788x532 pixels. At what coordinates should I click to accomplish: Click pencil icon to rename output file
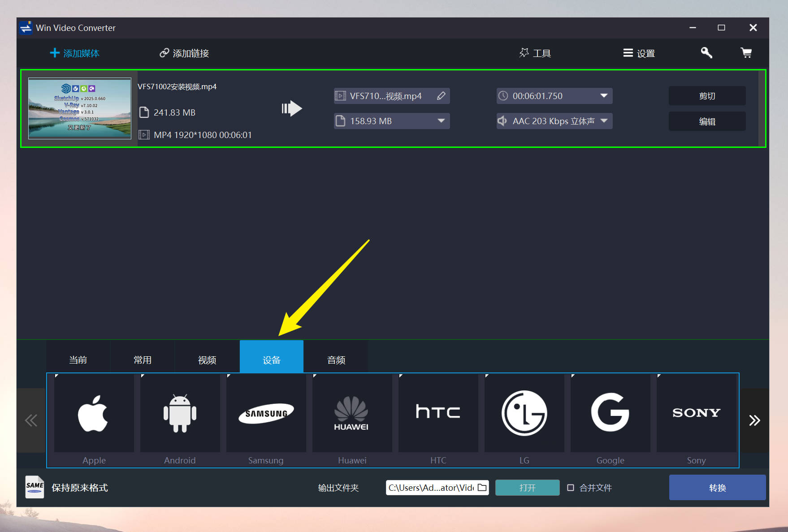[441, 96]
